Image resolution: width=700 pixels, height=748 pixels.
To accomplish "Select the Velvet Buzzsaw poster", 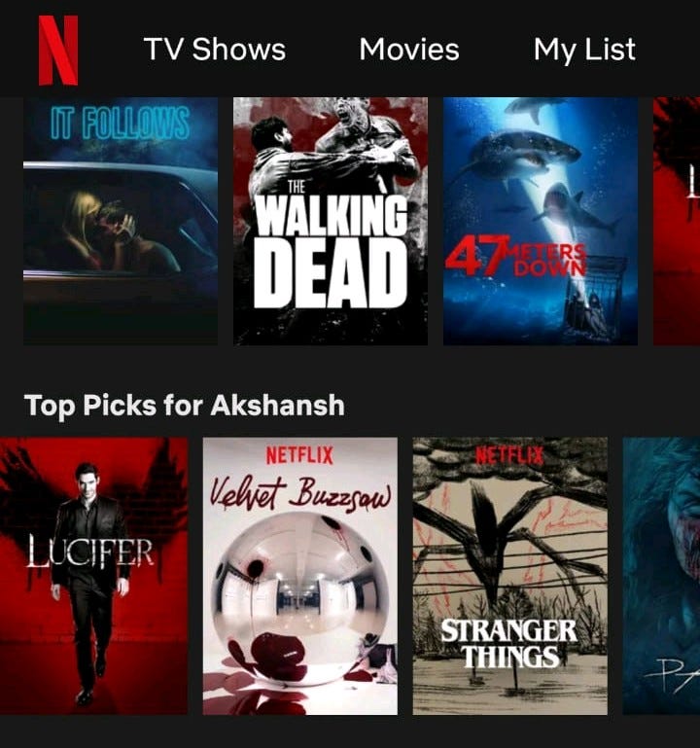I will click(300, 576).
